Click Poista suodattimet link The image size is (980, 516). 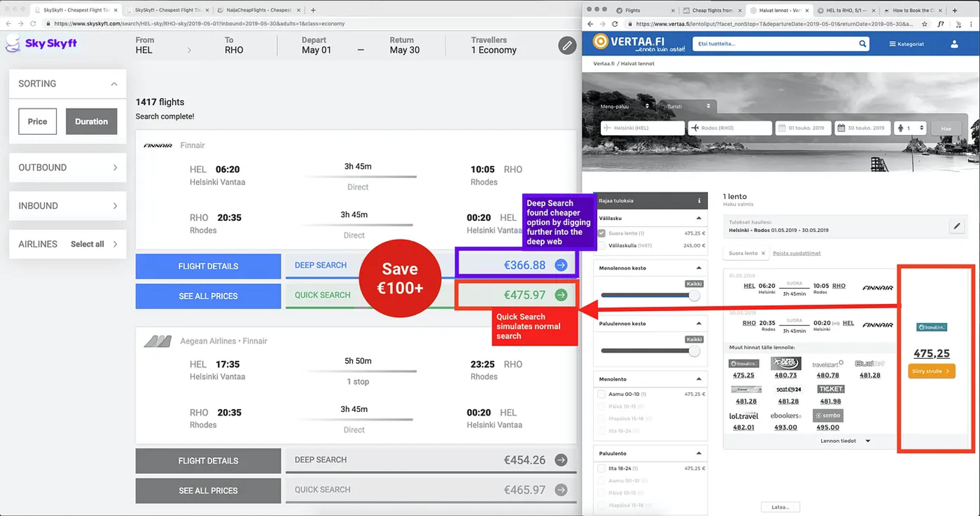pyautogui.click(x=796, y=253)
